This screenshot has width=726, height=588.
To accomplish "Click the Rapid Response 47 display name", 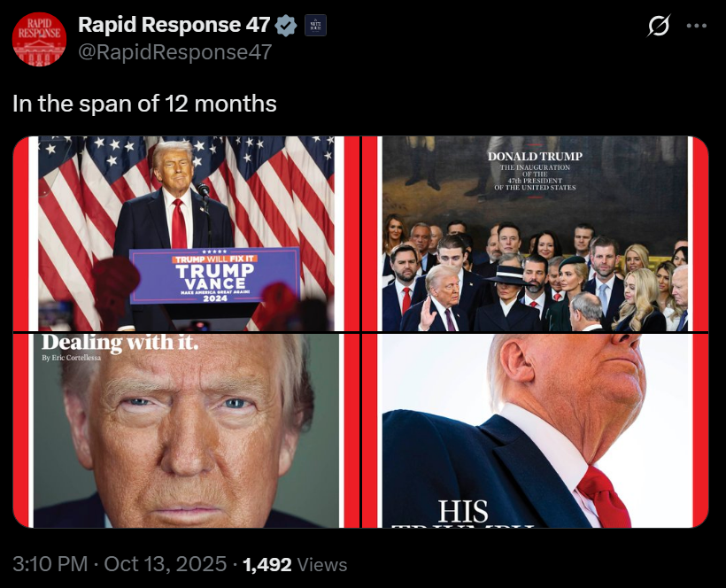I will coord(174,25).
